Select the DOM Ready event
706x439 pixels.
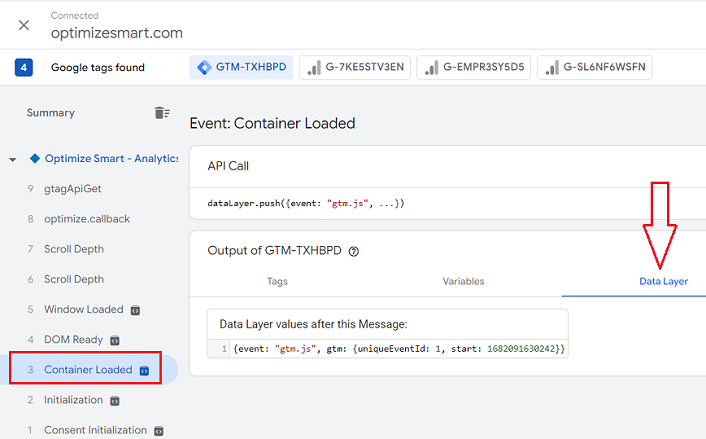click(73, 339)
